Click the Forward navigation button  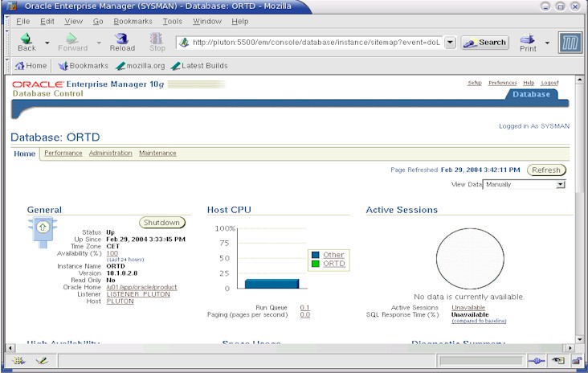73,42
